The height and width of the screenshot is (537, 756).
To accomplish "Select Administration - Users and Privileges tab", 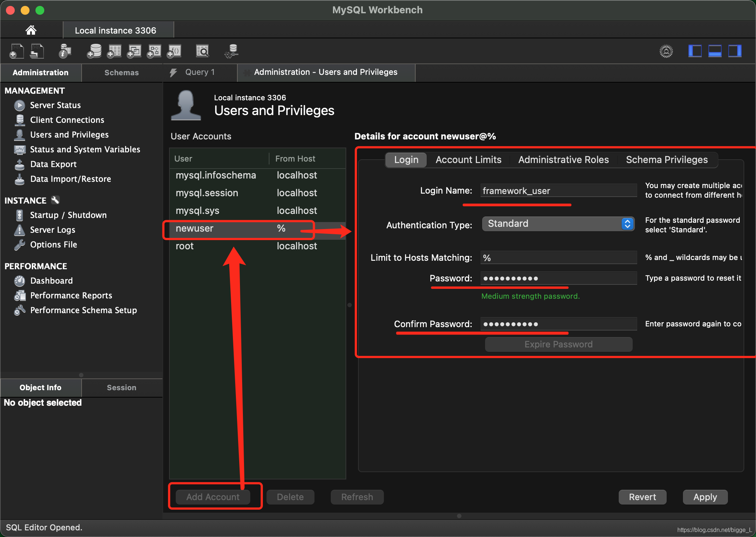I will (x=326, y=72).
